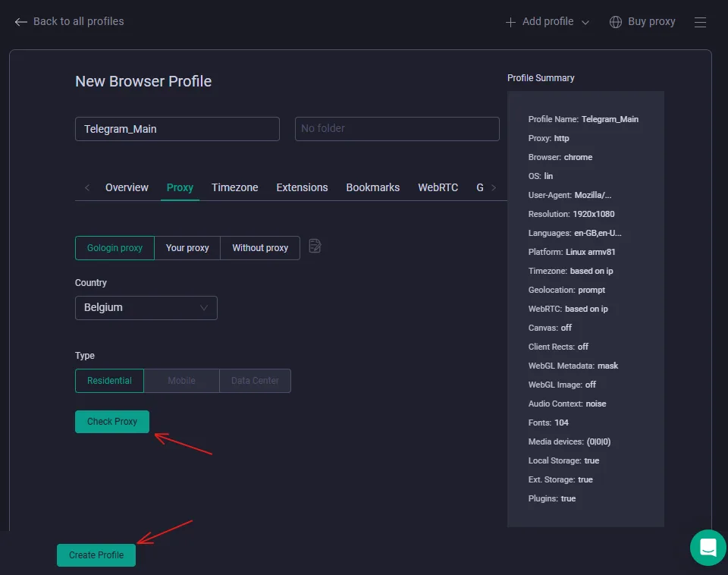Click summary row Media devices: (0|0|0)
The image size is (728, 575).
tap(570, 441)
